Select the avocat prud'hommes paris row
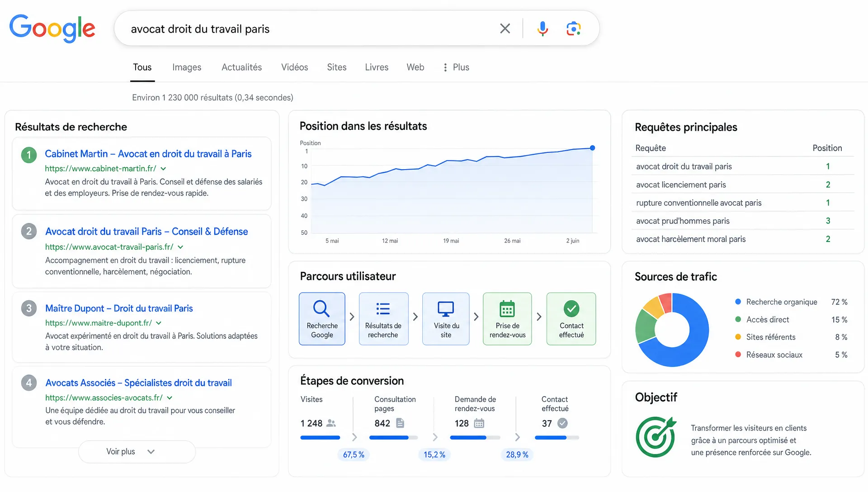The width and height of the screenshot is (868, 492). point(743,221)
